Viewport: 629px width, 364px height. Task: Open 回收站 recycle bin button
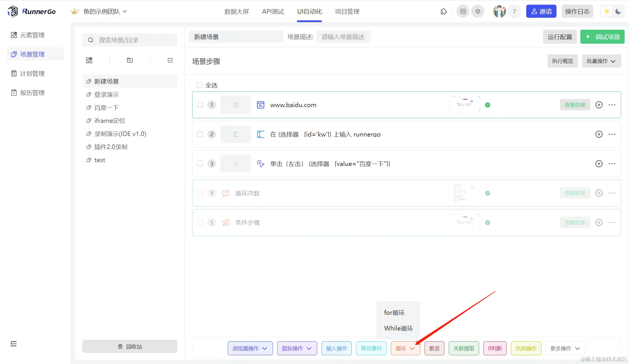130,347
